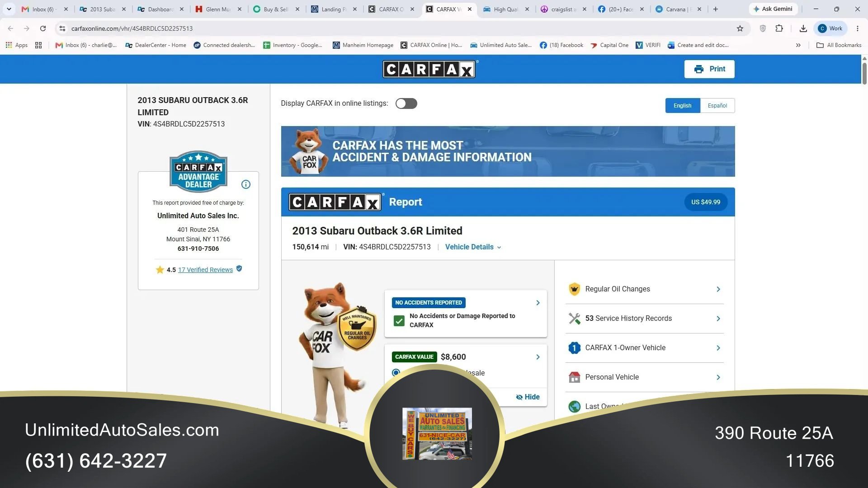Switch report language to Español
Image resolution: width=868 pixels, height=488 pixels.
pos(717,106)
